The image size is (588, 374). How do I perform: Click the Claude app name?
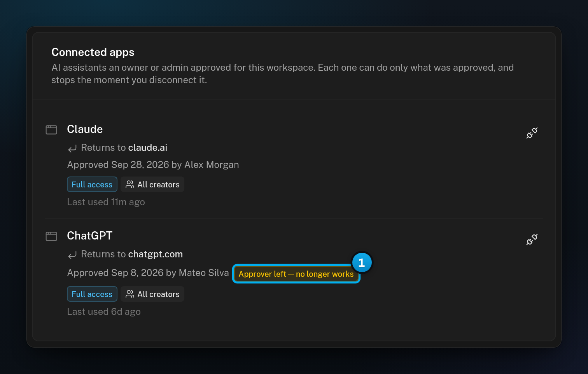[x=85, y=129]
